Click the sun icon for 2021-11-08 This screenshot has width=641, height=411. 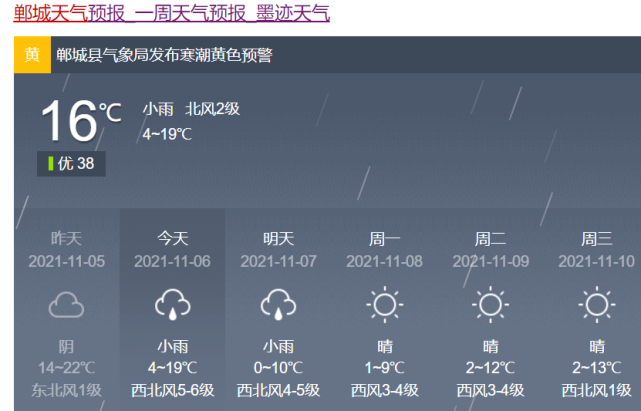(x=384, y=305)
